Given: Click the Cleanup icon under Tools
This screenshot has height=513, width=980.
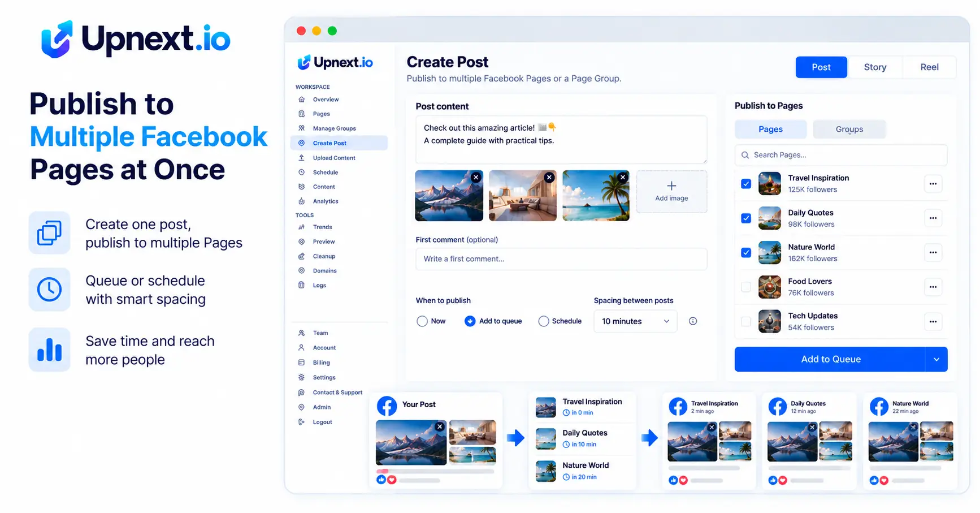Looking at the screenshot, I should coord(301,256).
